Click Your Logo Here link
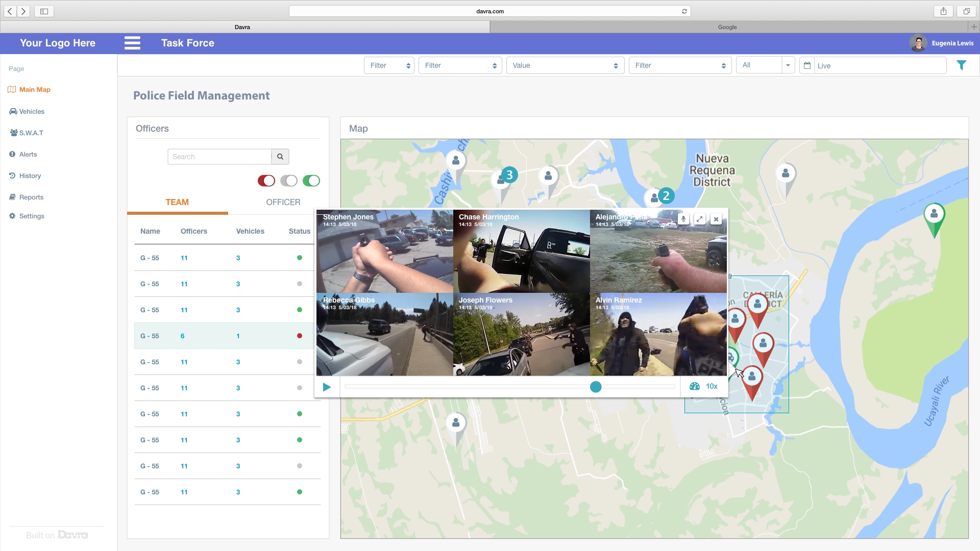Viewport: 980px width, 551px height. tap(58, 43)
